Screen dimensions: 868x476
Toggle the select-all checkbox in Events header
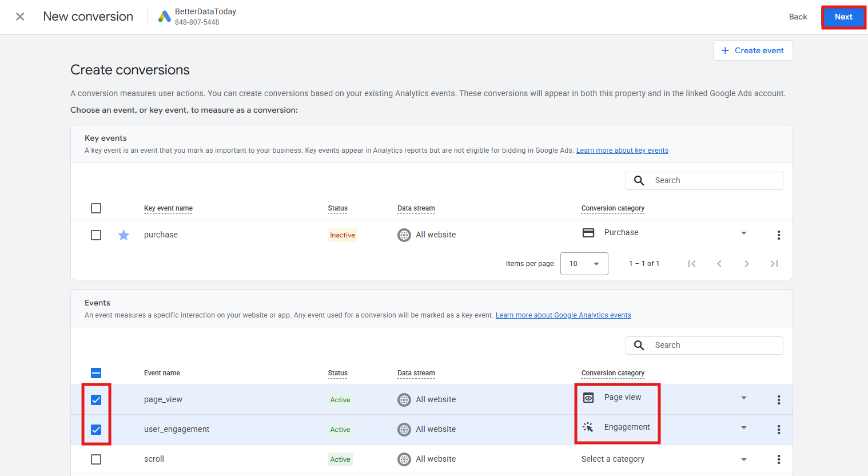tap(96, 373)
